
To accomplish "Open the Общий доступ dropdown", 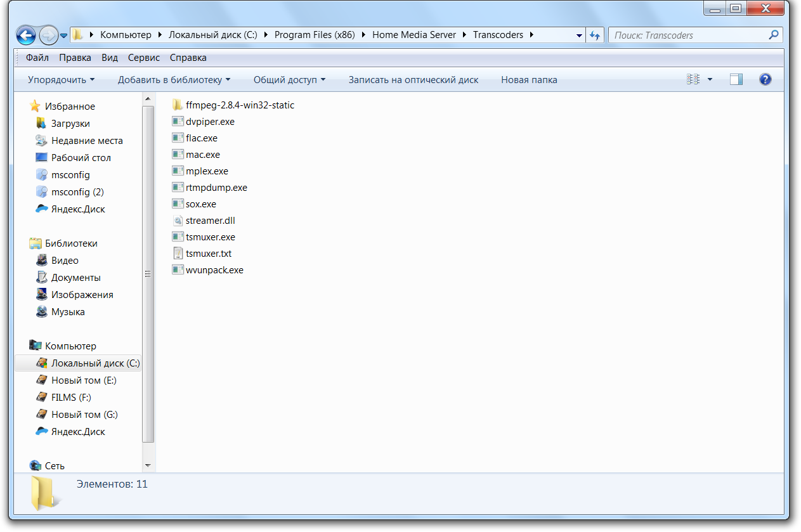I will [290, 80].
